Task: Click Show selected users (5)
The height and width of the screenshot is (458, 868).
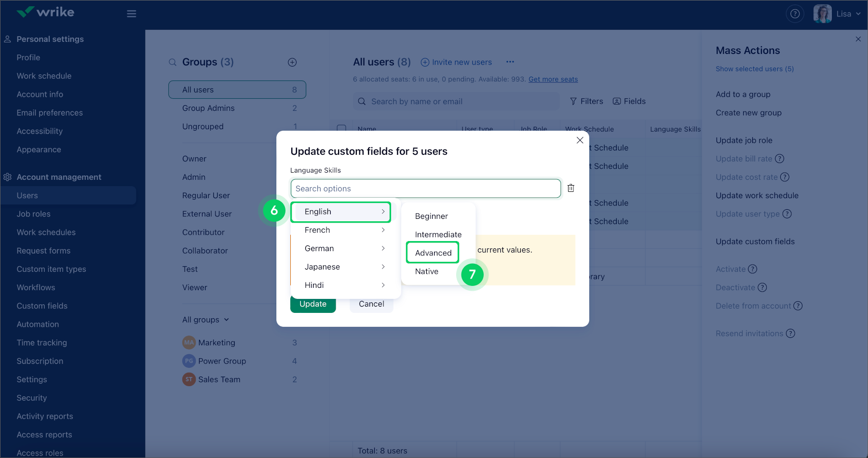Action: (755, 69)
